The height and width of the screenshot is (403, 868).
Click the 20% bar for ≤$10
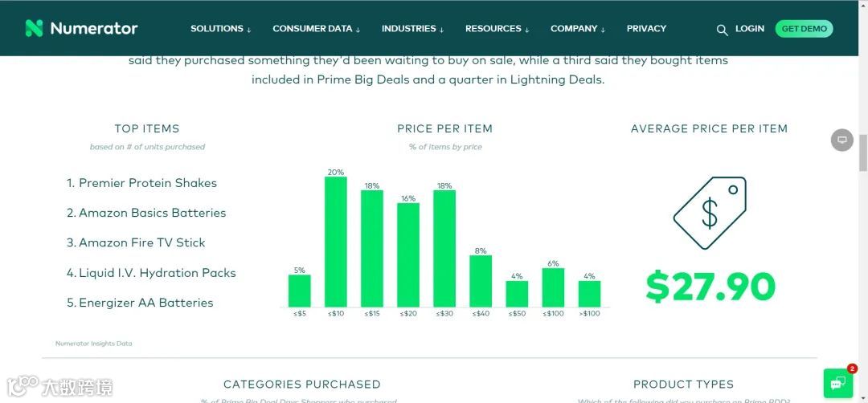(336, 241)
